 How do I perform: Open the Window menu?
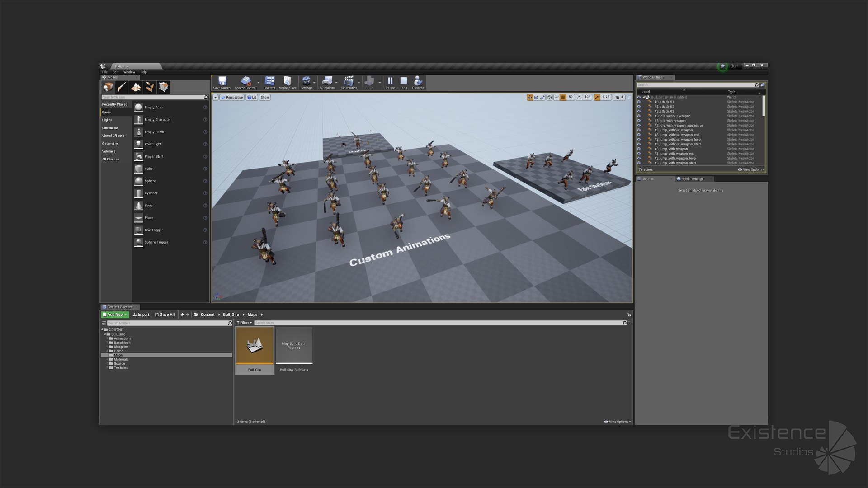pos(129,72)
